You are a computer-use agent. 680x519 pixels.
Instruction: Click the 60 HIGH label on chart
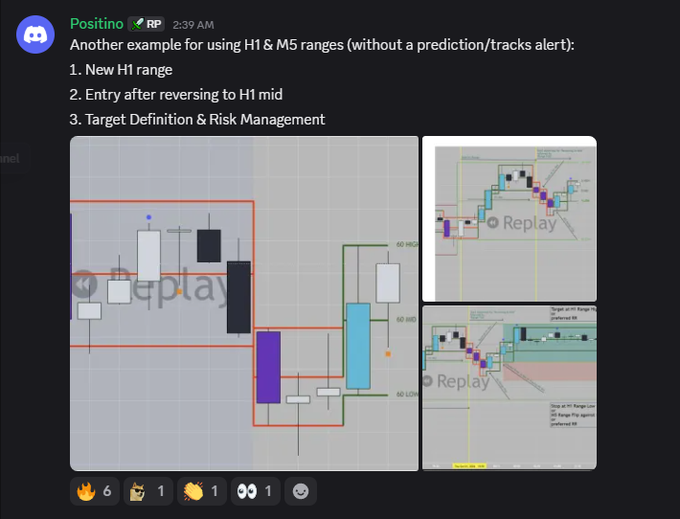click(407, 245)
